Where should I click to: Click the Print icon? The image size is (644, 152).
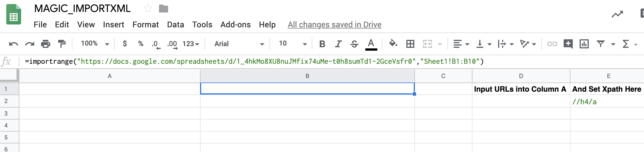46,44
